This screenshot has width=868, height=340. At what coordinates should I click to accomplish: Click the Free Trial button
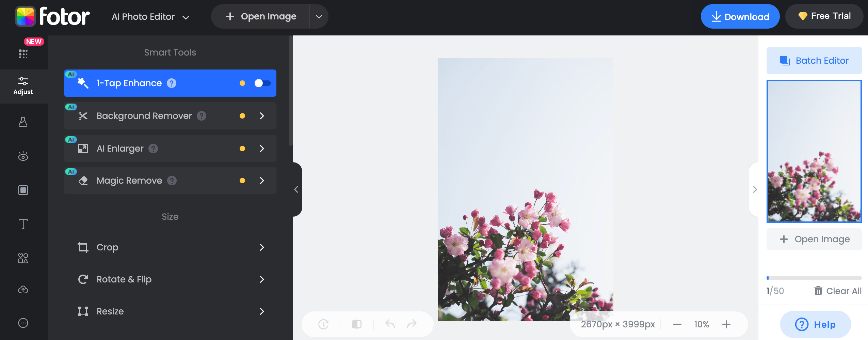(824, 16)
